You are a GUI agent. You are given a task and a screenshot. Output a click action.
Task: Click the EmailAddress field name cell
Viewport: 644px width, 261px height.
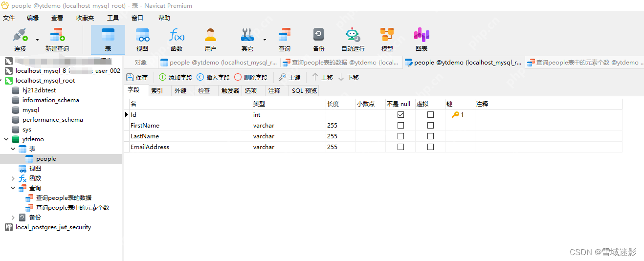190,147
